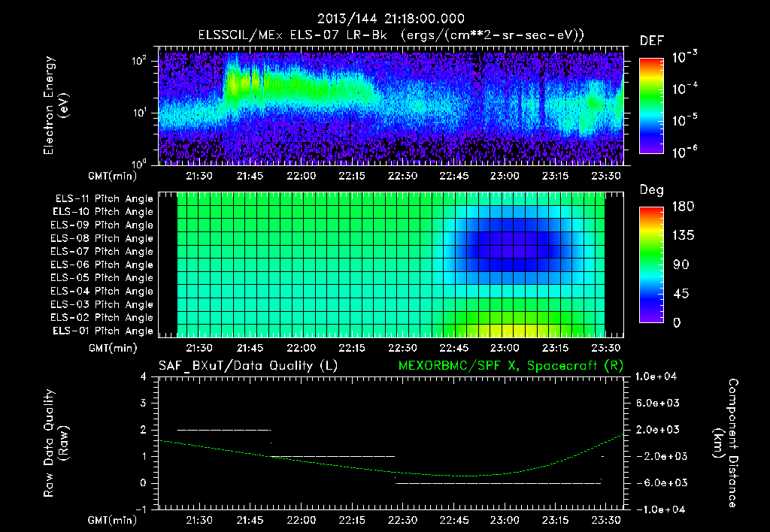The image size is (770, 532).
Task: Click the Deg pitch angle color bar
Action: click(x=651, y=264)
